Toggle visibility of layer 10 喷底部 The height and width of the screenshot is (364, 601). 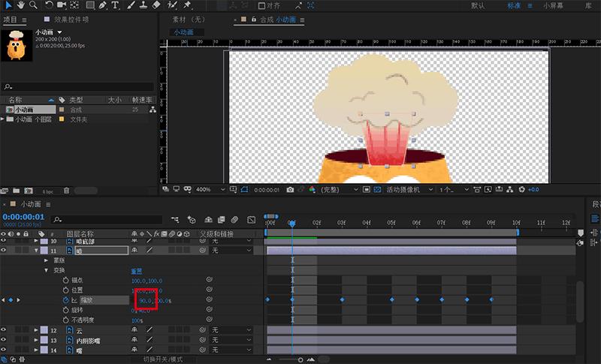point(5,241)
